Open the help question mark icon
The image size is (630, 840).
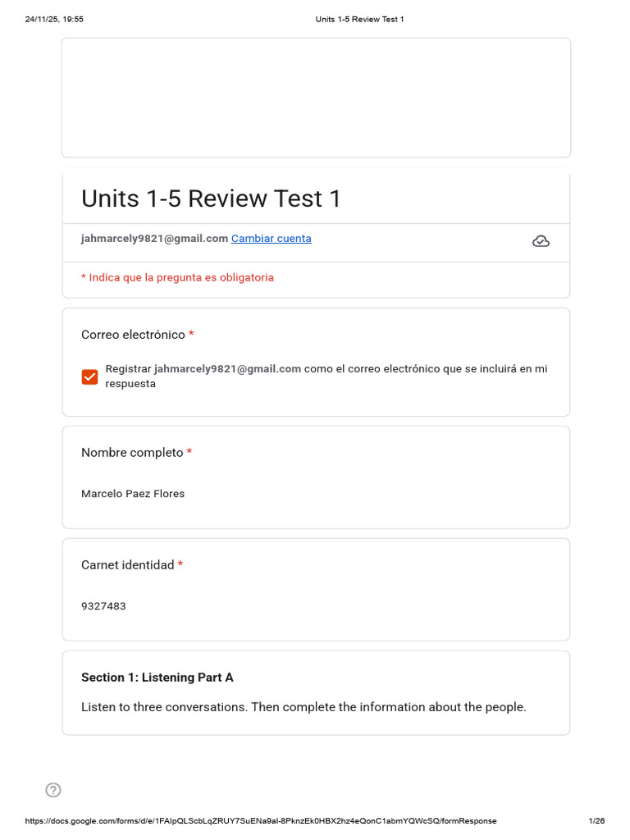pos(53,790)
